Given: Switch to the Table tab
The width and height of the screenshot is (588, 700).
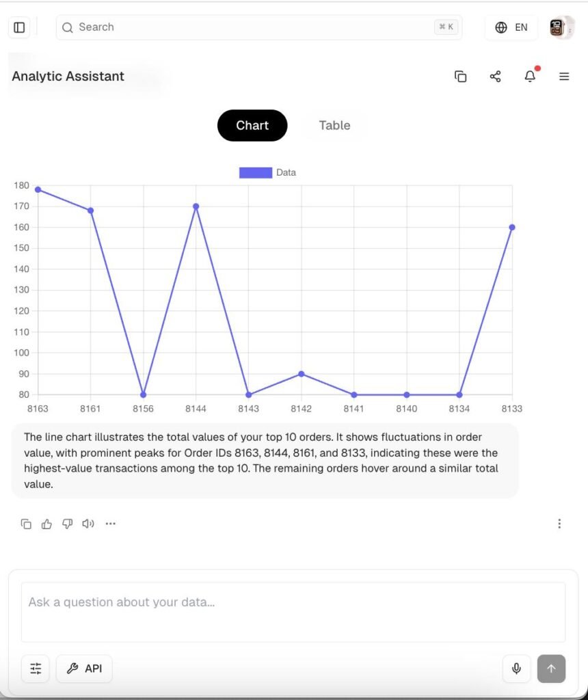Looking at the screenshot, I should point(334,126).
